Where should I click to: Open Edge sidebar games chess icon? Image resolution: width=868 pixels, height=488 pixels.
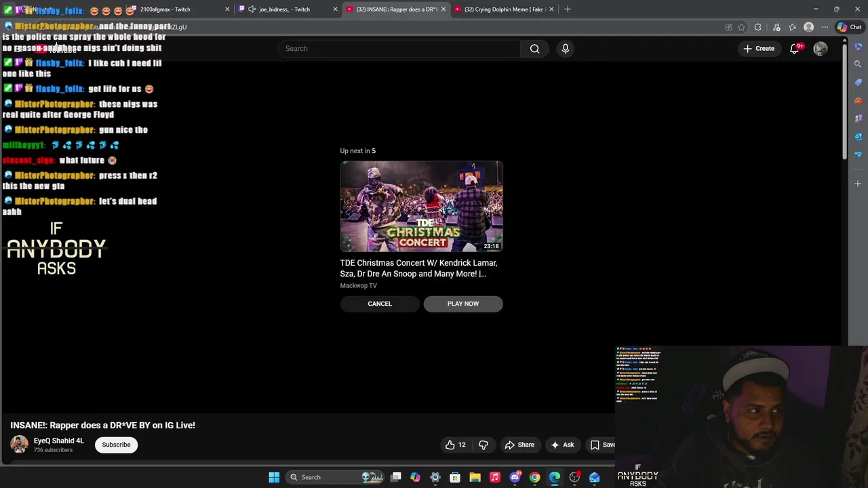click(x=858, y=118)
